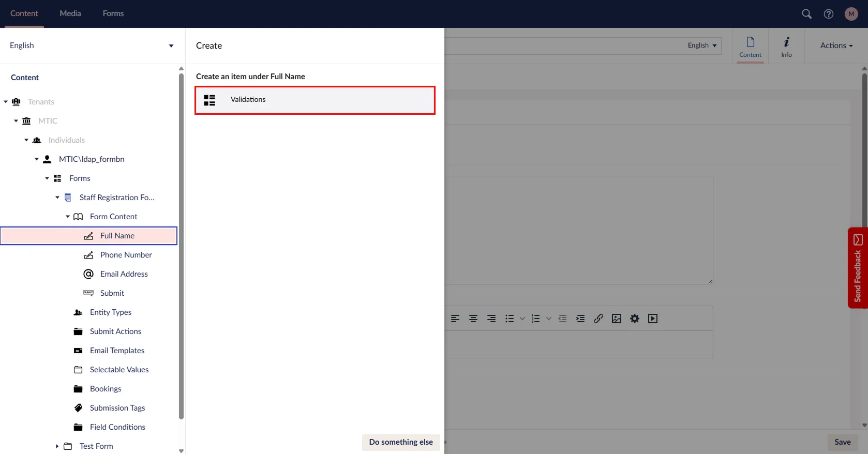Image resolution: width=868 pixels, height=454 pixels.
Task: Click the insert video embed icon
Action: coord(653,319)
